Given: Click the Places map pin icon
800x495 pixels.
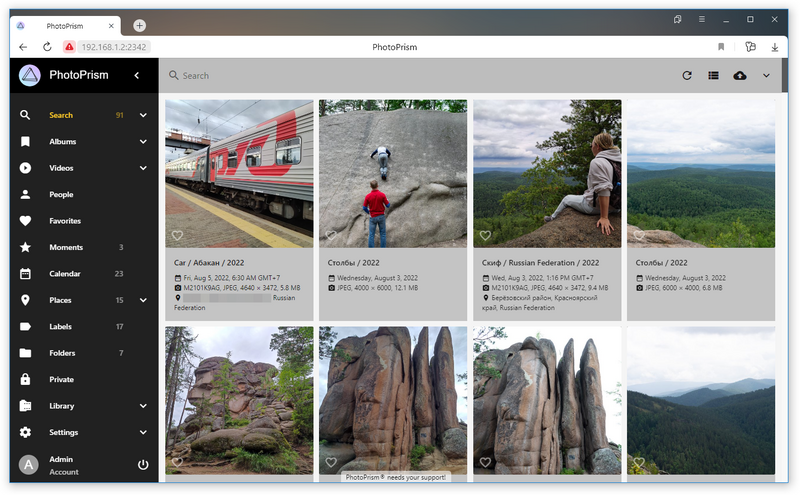Looking at the screenshot, I should (25, 300).
